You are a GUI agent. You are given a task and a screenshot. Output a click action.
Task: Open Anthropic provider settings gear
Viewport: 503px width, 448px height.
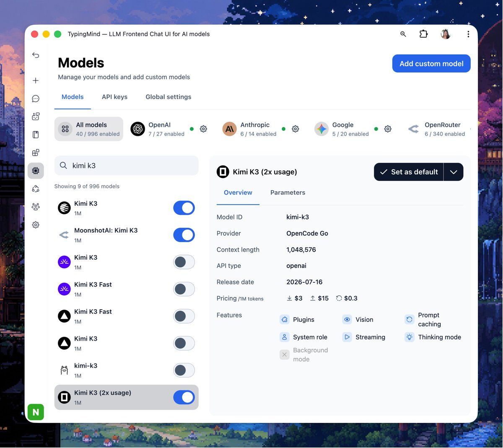pyautogui.click(x=296, y=129)
